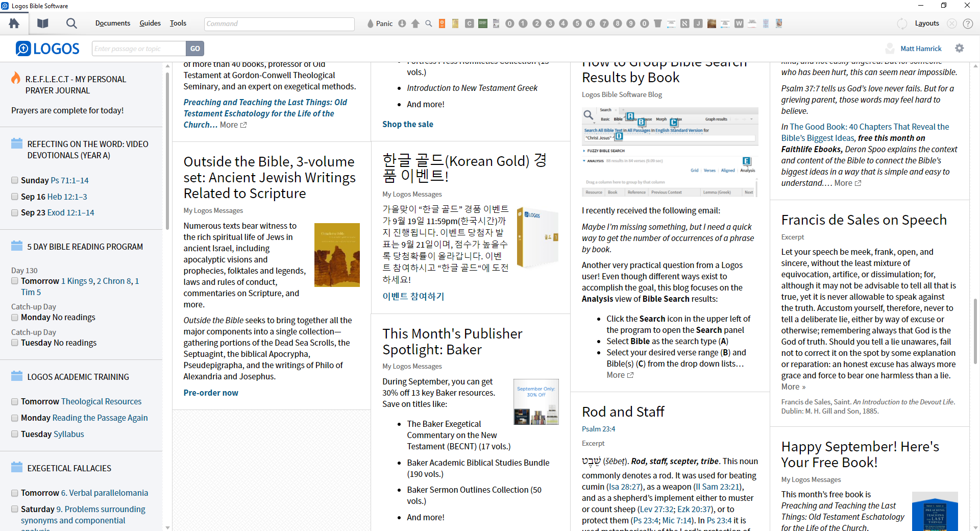Click the small magnifier shortcut after Panic

(x=429, y=23)
